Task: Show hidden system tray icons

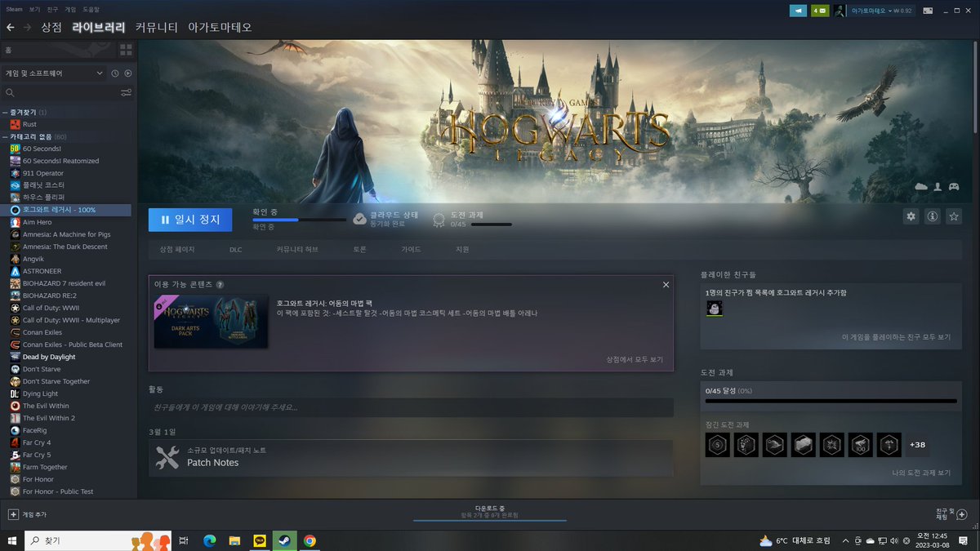Action: (x=846, y=540)
